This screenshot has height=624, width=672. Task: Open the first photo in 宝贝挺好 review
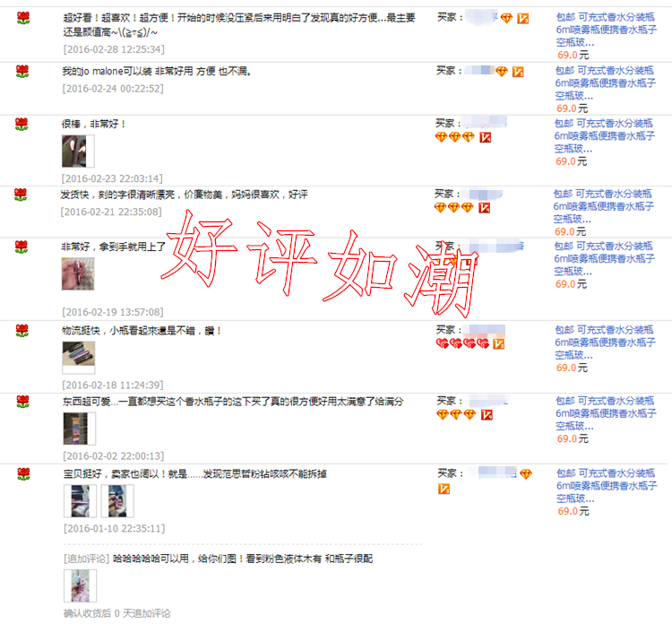click(x=80, y=501)
